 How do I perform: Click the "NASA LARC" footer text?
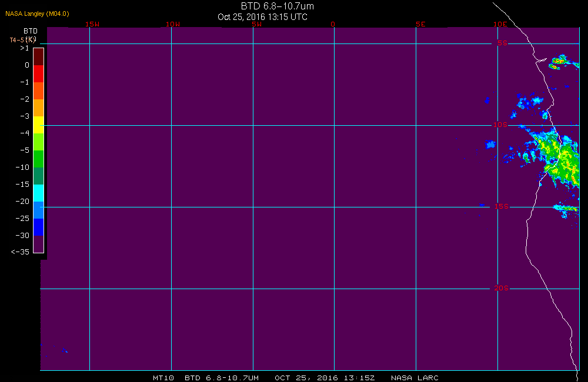pos(415,378)
